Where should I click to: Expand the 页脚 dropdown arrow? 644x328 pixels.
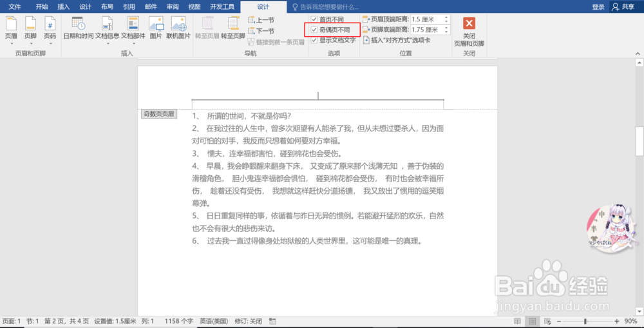tap(30, 44)
